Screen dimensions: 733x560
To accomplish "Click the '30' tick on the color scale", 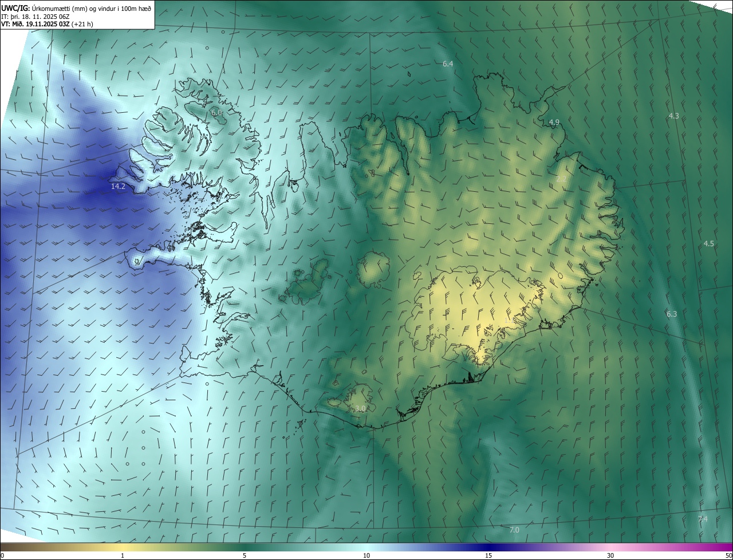I will (x=610, y=556).
